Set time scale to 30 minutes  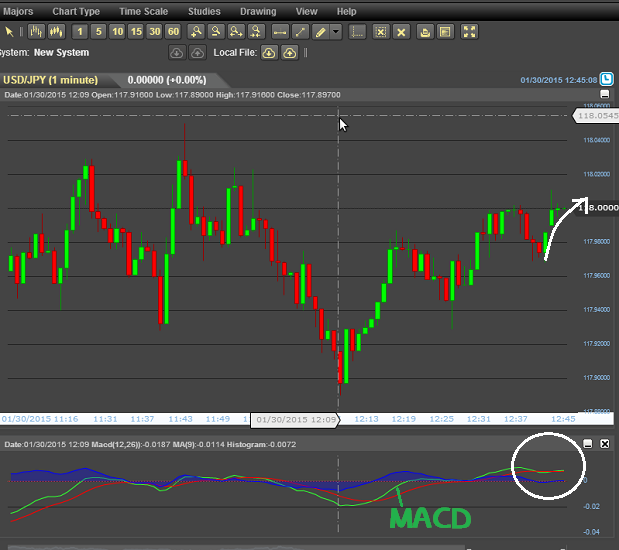pos(155,32)
